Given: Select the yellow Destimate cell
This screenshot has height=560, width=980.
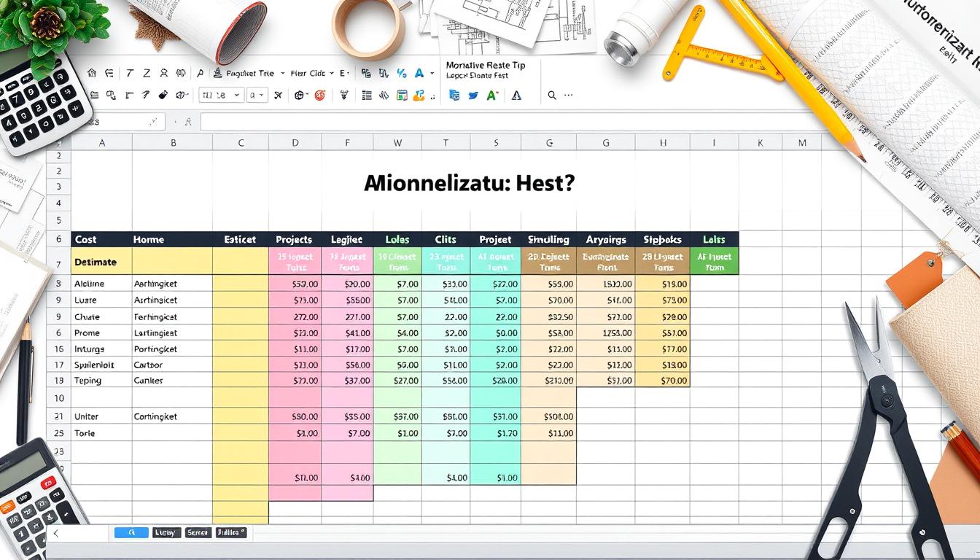Looking at the screenshot, I should click(x=101, y=261).
